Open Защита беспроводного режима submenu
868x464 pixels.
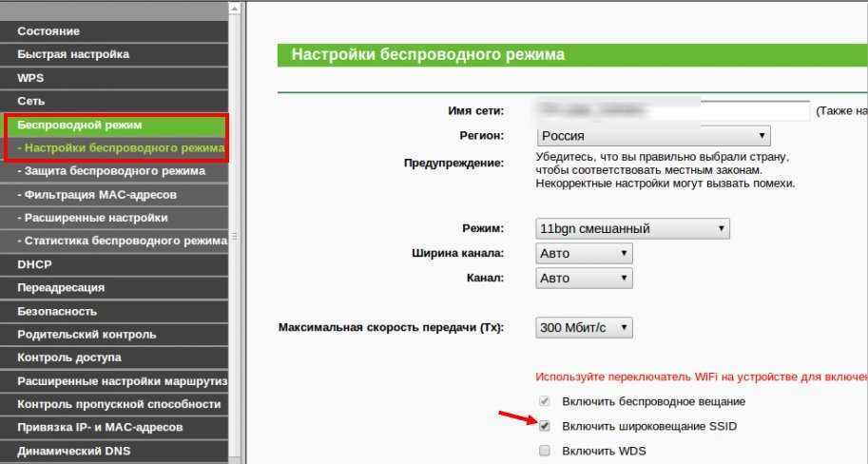[113, 172]
